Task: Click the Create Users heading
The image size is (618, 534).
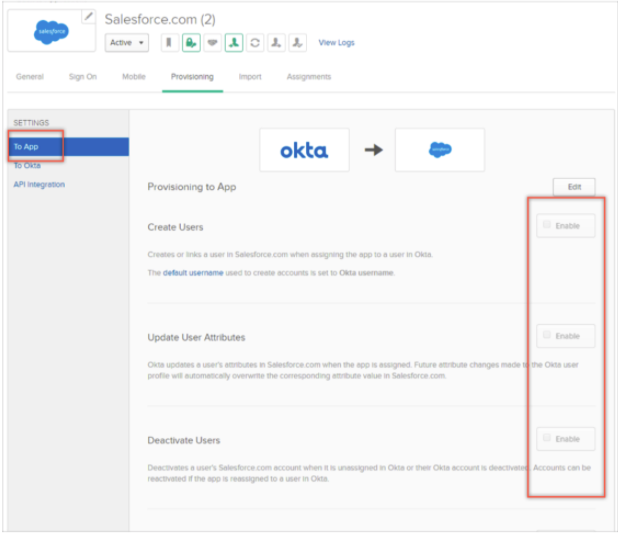Action: pyautogui.click(x=175, y=227)
